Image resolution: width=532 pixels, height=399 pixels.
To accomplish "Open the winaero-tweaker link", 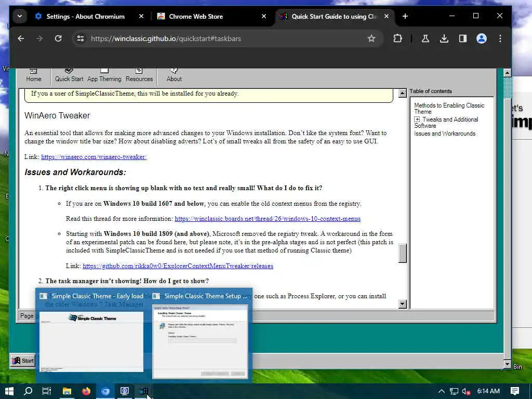I will pyautogui.click(x=94, y=157).
